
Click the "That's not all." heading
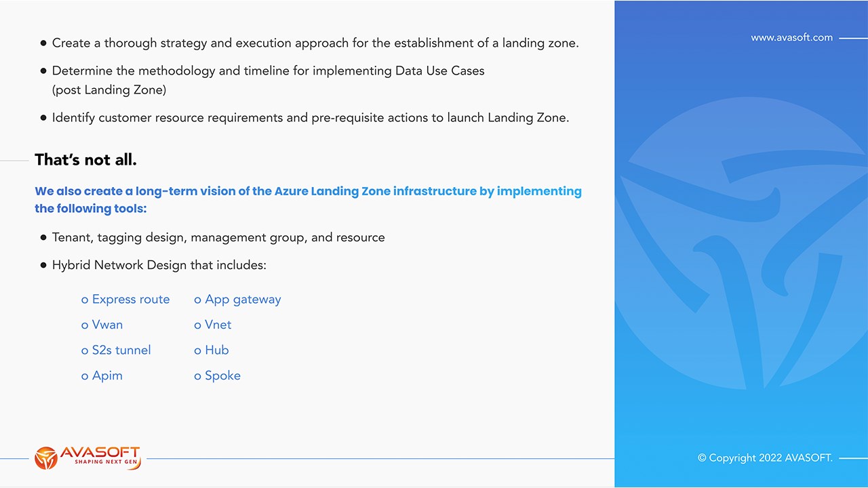pyautogui.click(x=86, y=160)
